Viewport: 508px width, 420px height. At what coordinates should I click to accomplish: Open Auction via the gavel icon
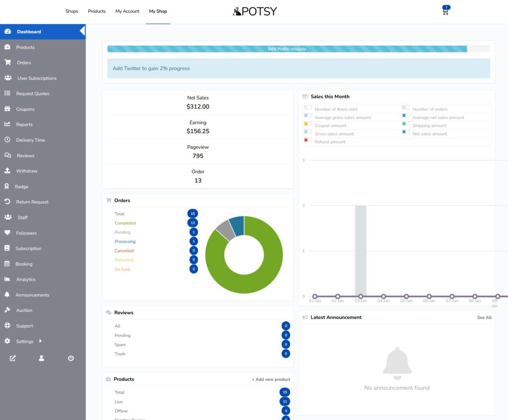pos(7,310)
